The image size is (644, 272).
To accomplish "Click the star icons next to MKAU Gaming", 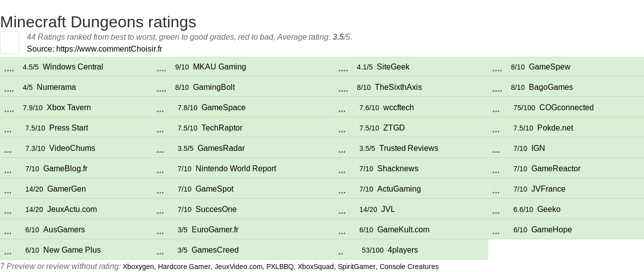I will pyautogui.click(x=161, y=68).
